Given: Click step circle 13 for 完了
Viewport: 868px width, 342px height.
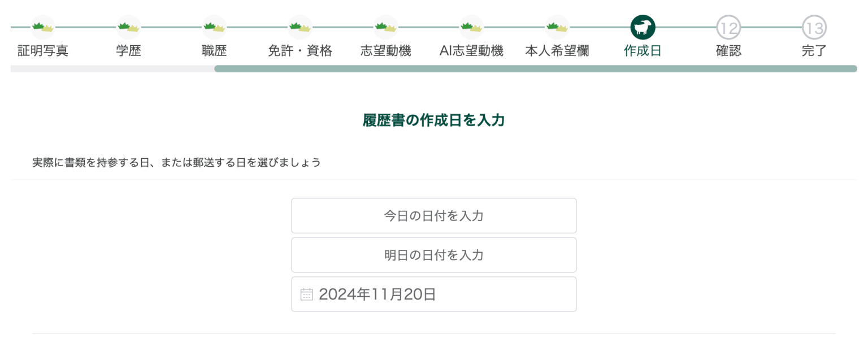Looking at the screenshot, I should (814, 27).
